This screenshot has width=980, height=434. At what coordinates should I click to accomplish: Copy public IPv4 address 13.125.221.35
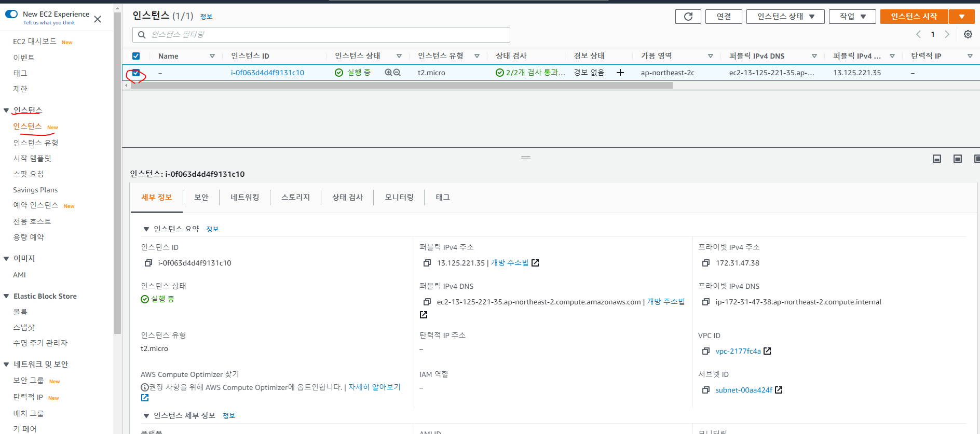pos(427,263)
